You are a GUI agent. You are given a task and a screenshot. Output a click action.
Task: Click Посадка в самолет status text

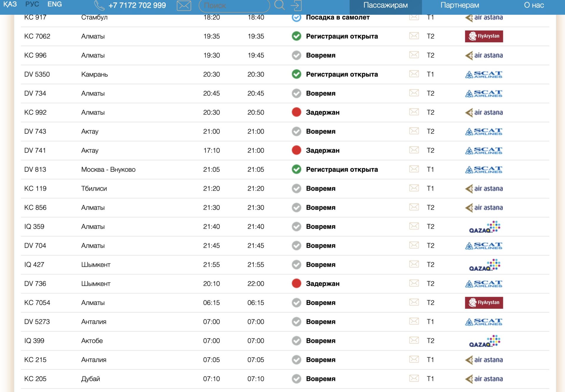point(338,17)
